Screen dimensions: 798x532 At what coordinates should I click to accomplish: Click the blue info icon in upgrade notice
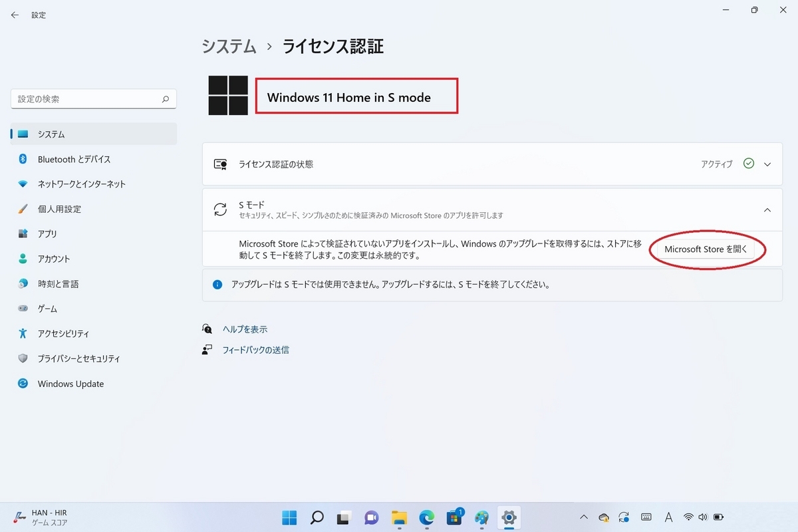pos(217,285)
